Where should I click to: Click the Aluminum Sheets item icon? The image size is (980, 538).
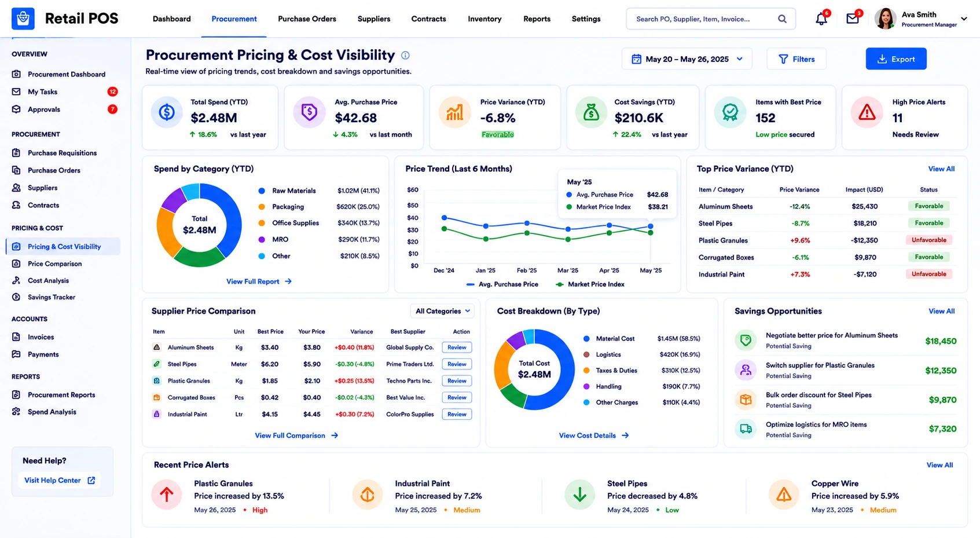[156, 347]
